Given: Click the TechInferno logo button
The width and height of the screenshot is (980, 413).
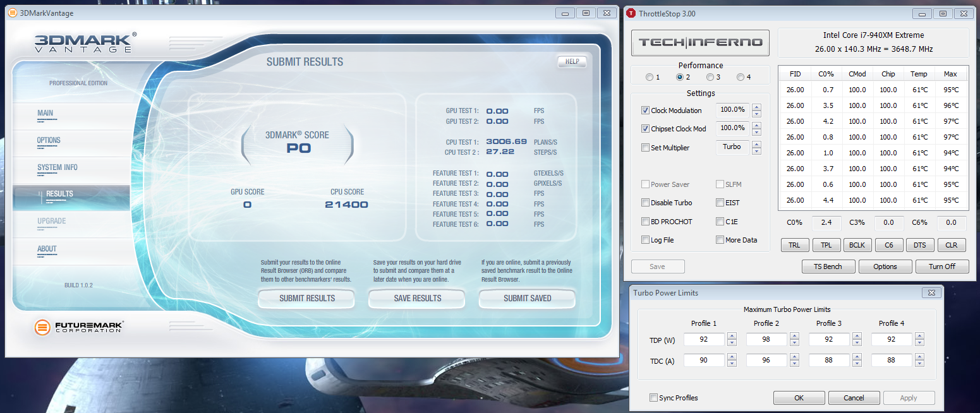Looking at the screenshot, I should pos(700,43).
